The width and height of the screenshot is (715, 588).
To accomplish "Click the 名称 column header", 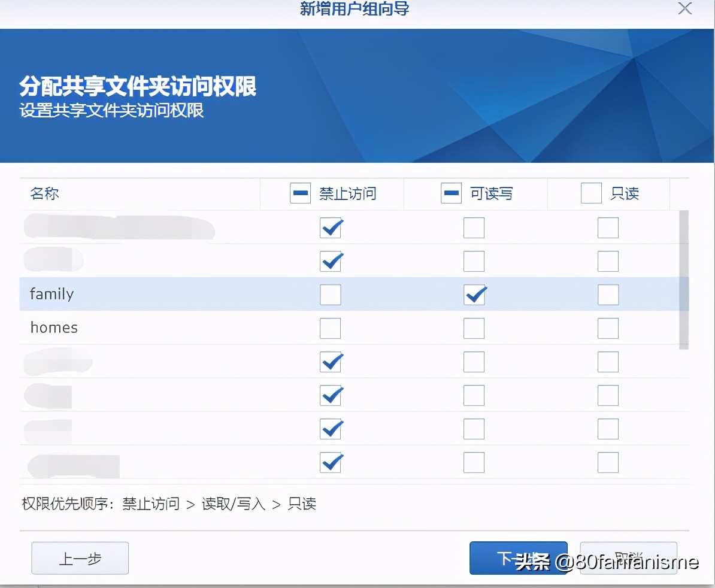I will (x=44, y=193).
